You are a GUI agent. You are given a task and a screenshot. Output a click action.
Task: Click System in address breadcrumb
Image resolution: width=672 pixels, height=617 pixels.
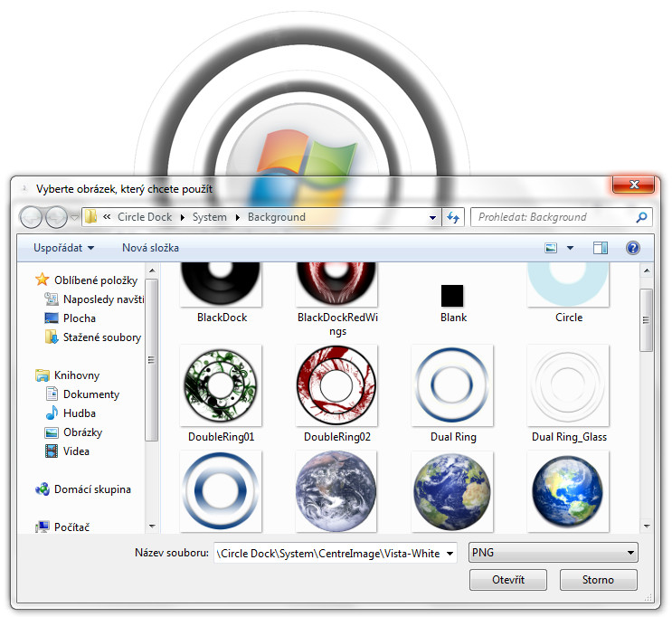point(209,217)
